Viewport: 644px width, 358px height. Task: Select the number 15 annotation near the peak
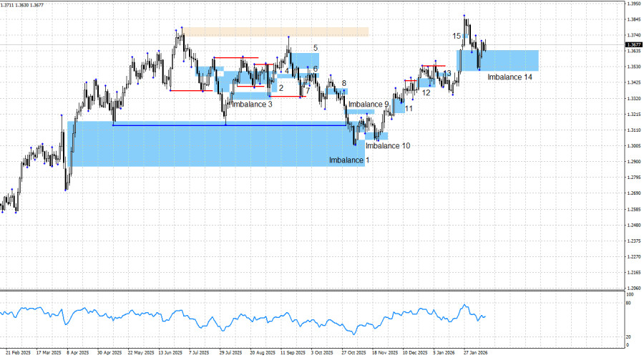coord(456,36)
